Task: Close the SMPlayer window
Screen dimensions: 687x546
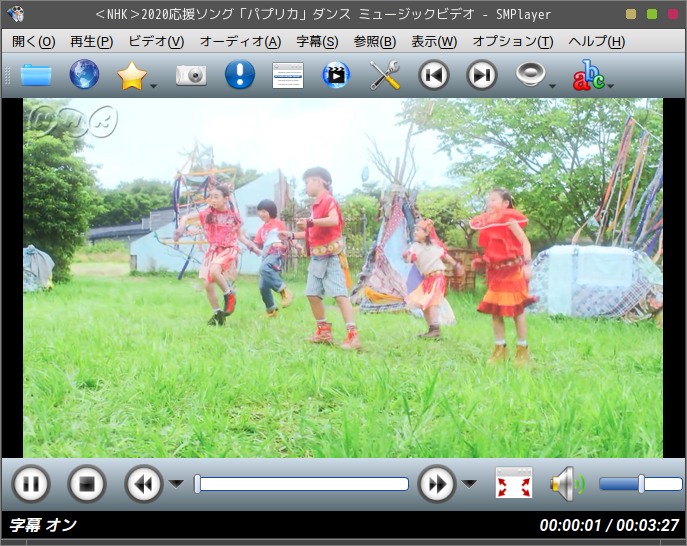Action: click(x=673, y=14)
